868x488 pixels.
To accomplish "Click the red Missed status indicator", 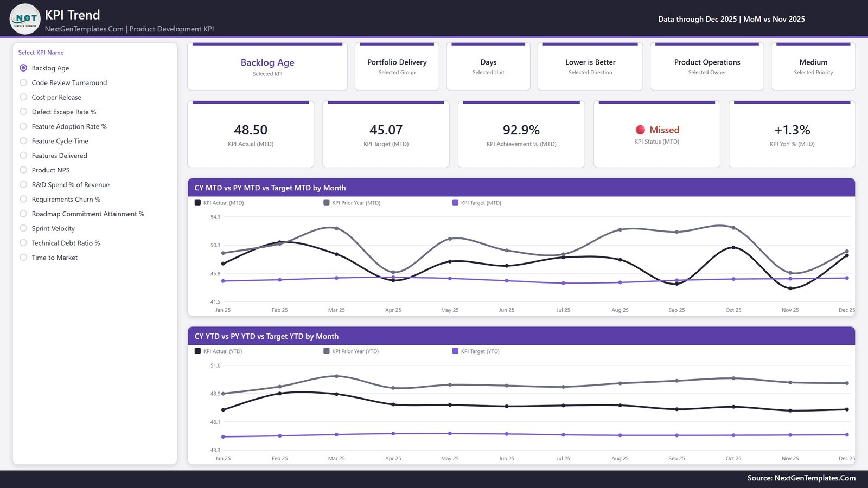I will (640, 130).
